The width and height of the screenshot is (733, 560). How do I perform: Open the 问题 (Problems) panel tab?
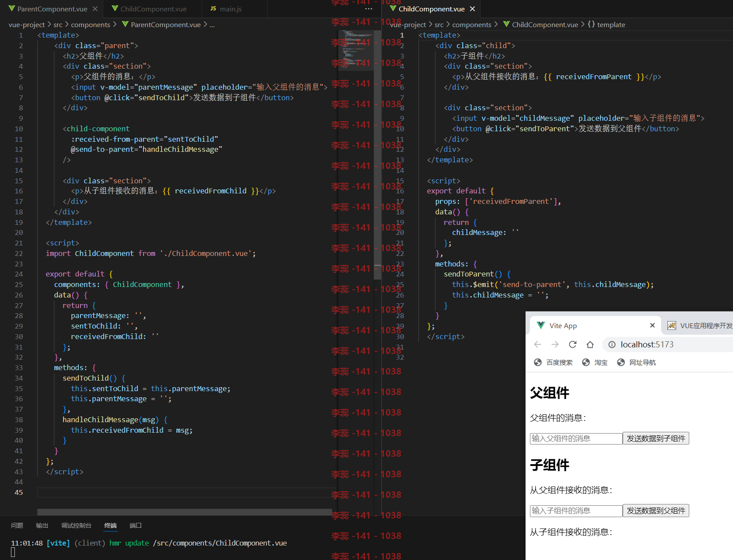17,525
